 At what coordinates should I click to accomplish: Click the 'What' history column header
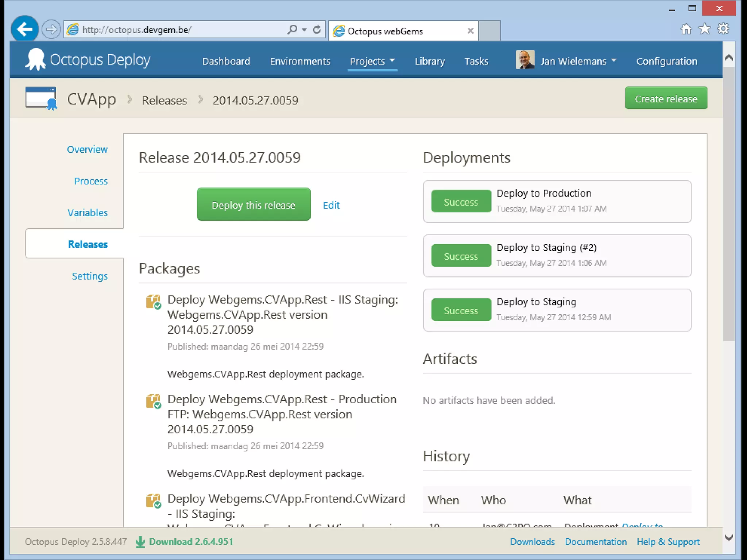tap(577, 500)
